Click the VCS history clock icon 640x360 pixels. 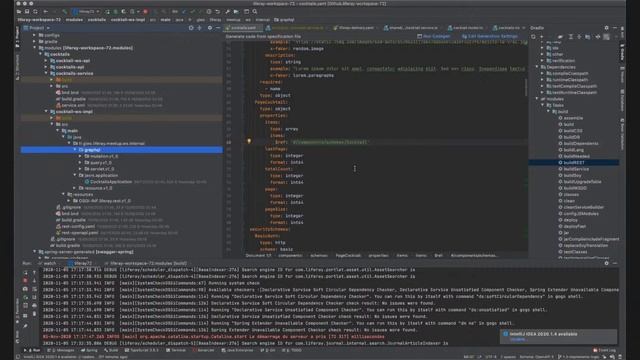(209, 11)
